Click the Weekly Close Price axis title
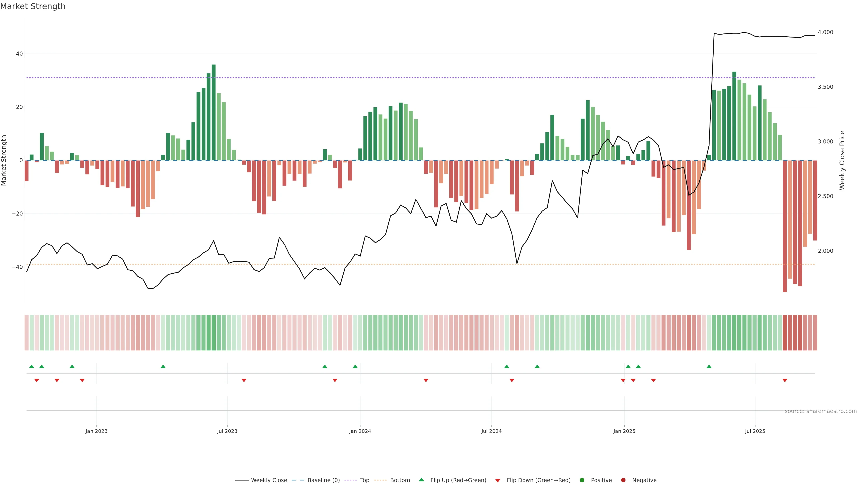 pyautogui.click(x=842, y=160)
